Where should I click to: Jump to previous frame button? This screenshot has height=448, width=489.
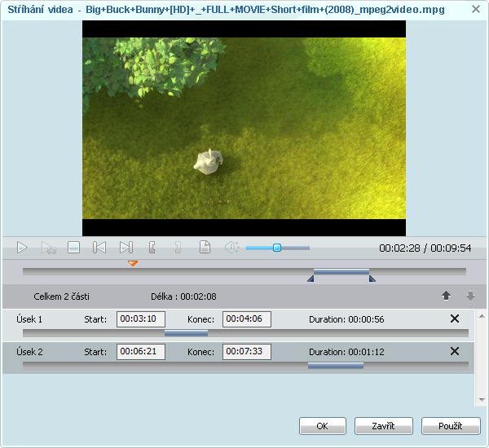point(99,248)
